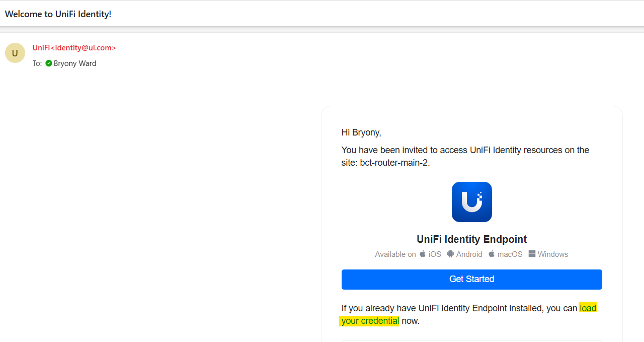This screenshot has width=644, height=342.
Task: Click the site name bct-router-main-2 text
Action: pyautogui.click(x=393, y=163)
